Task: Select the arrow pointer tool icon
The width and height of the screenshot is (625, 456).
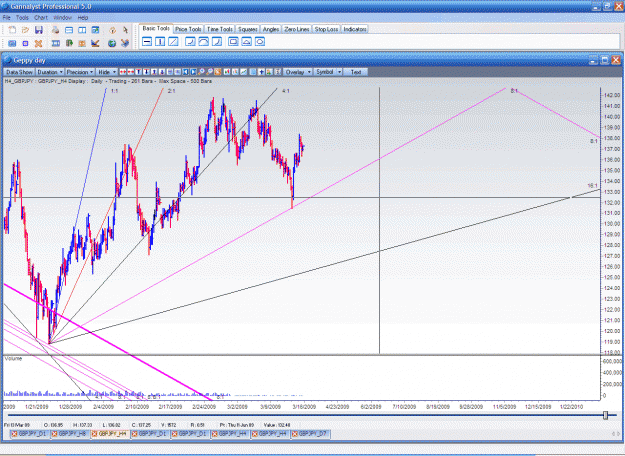Action: (x=125, y=30)
